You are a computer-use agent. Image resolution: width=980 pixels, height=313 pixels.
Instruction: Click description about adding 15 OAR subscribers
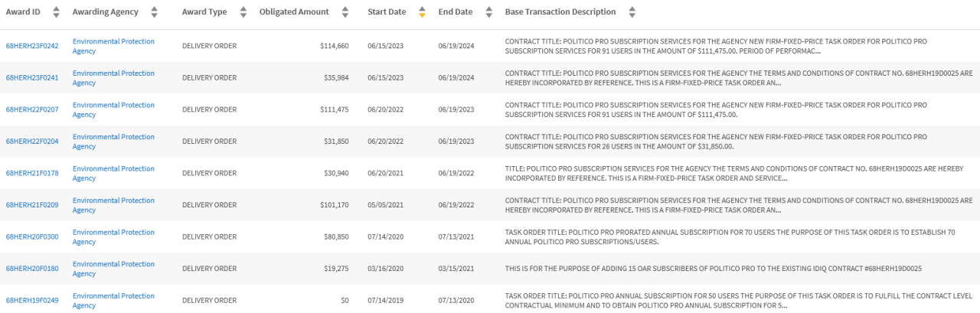click(714, 269)
